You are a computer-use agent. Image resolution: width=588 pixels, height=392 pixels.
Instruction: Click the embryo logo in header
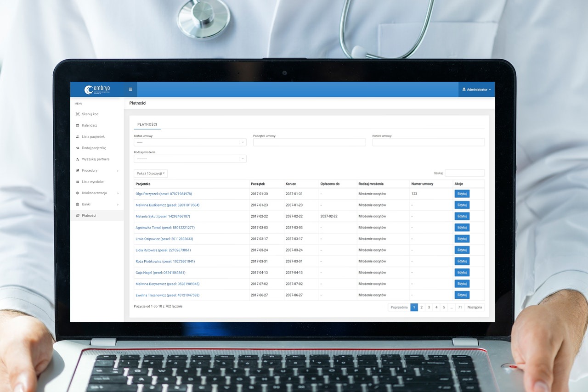(97, 90)
